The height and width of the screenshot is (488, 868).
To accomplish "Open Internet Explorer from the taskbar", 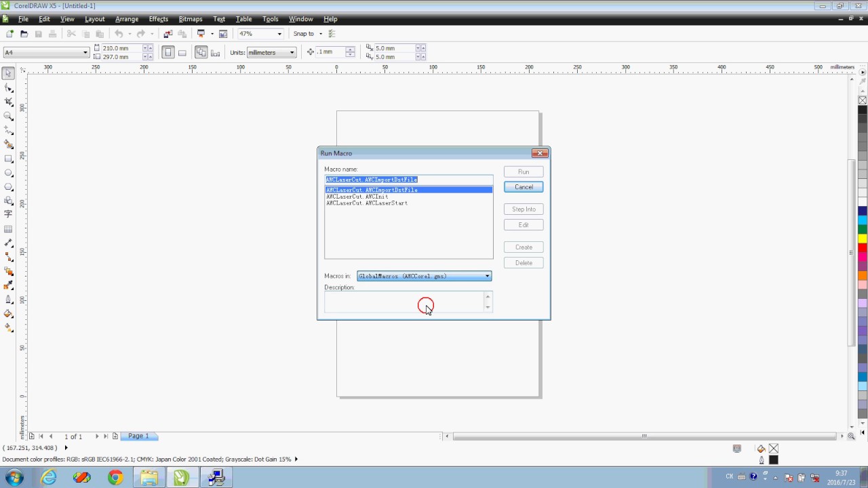I will pyautogui.click(x=49, y=478).
